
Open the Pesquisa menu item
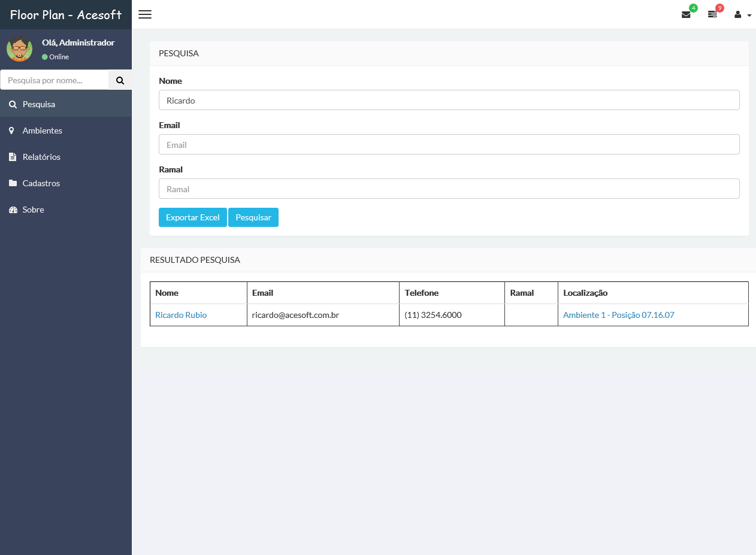pyautogui.click(x=66, y=104)
